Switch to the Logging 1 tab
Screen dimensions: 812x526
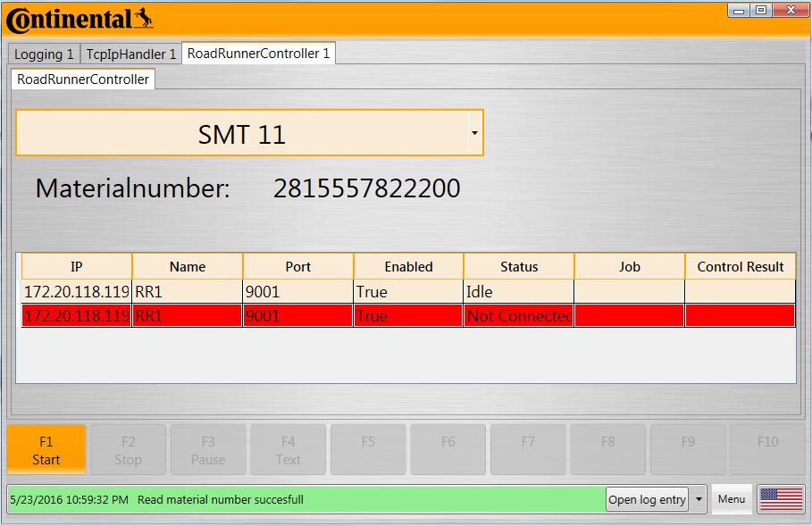click(44, 54)
